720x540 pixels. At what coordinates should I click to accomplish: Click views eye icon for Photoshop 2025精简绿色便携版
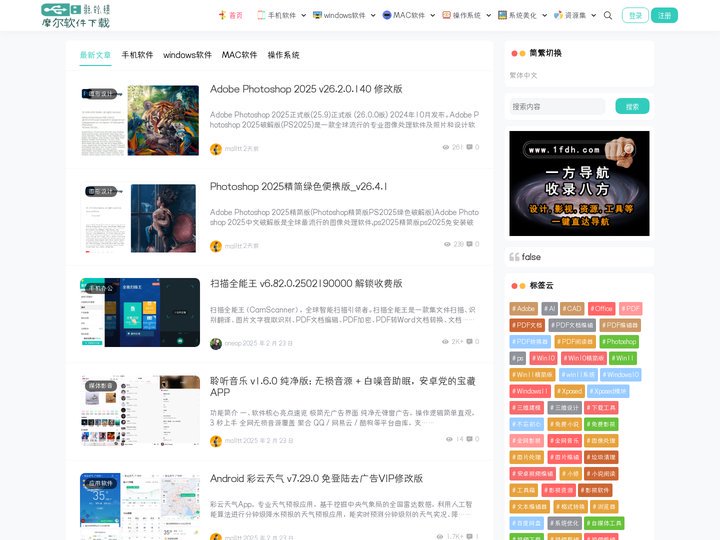pos(447,244)
